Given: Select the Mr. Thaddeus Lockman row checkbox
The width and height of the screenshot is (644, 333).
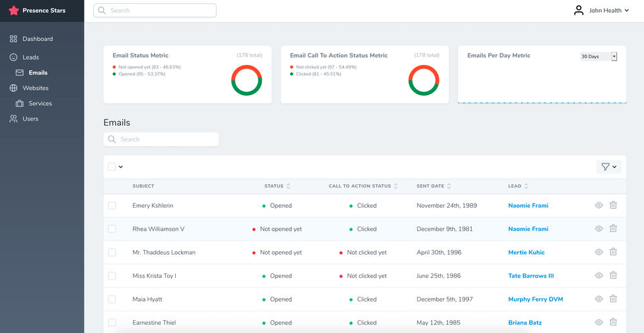Looking at the screenshot, I should pos(112,253).
